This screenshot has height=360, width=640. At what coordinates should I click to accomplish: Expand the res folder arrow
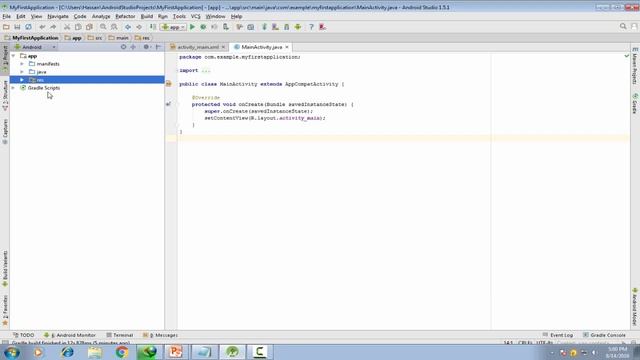coord(22,80)
